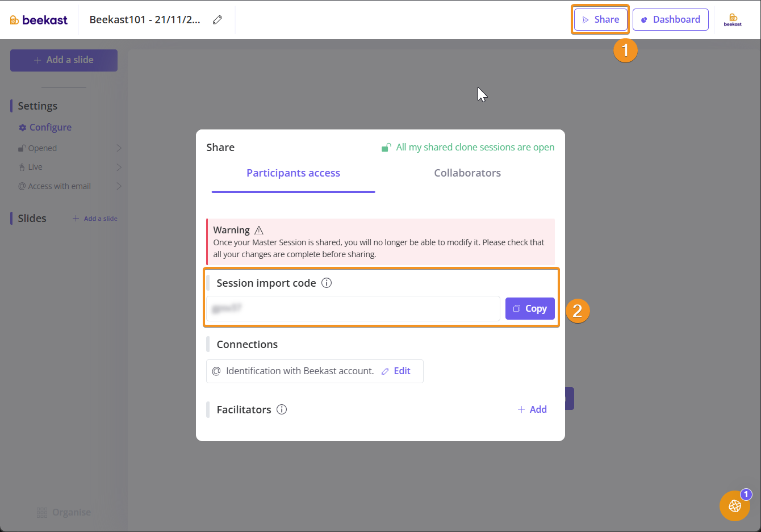Viewport: 761px width, 532px height.
Task: Toggle the shared clone sessions open lock
Action: [386, 148]
